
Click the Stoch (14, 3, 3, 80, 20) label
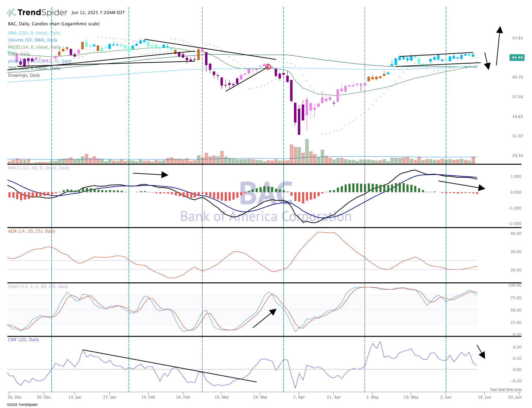[x=38, y=287]
